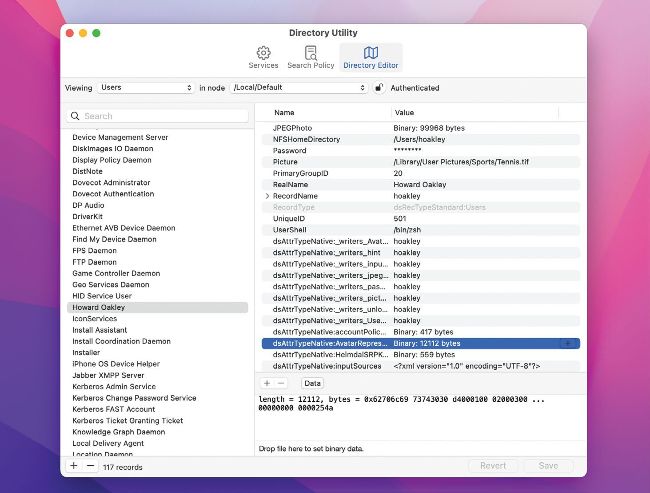650x493 pixels.
Task: Open the Search Policy toolbar icon
Action: pos(311,56)
